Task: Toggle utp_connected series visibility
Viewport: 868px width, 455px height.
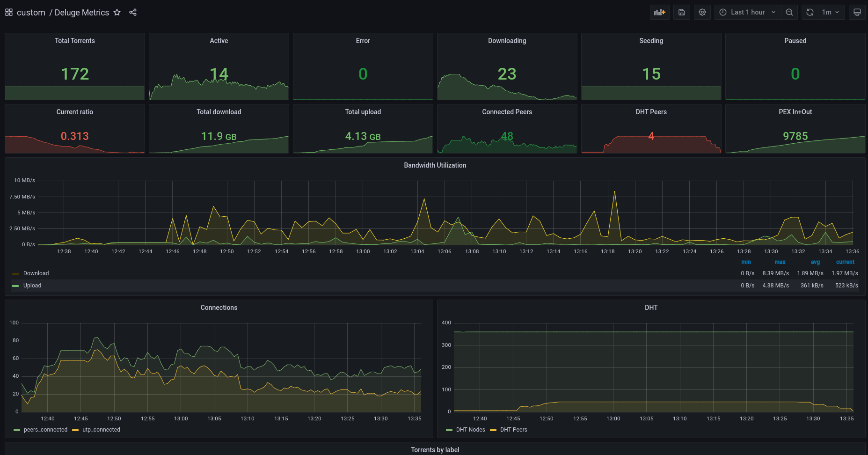Action: [101, 430]
